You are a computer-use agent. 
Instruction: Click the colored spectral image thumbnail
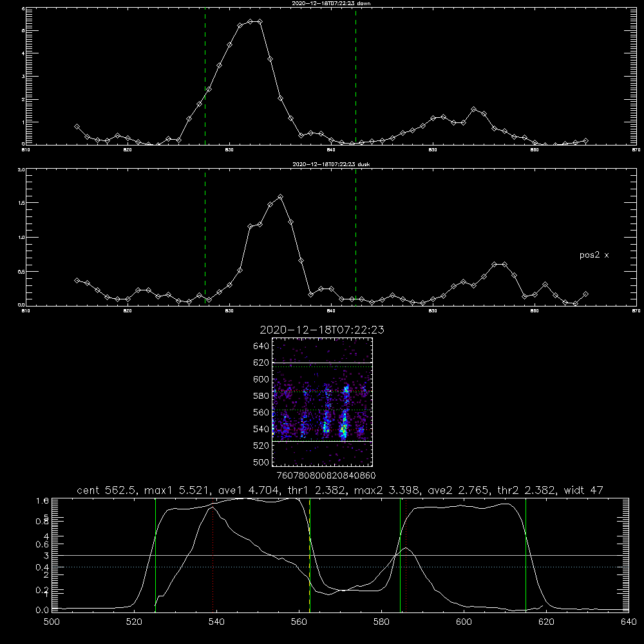tap(322, 402)
